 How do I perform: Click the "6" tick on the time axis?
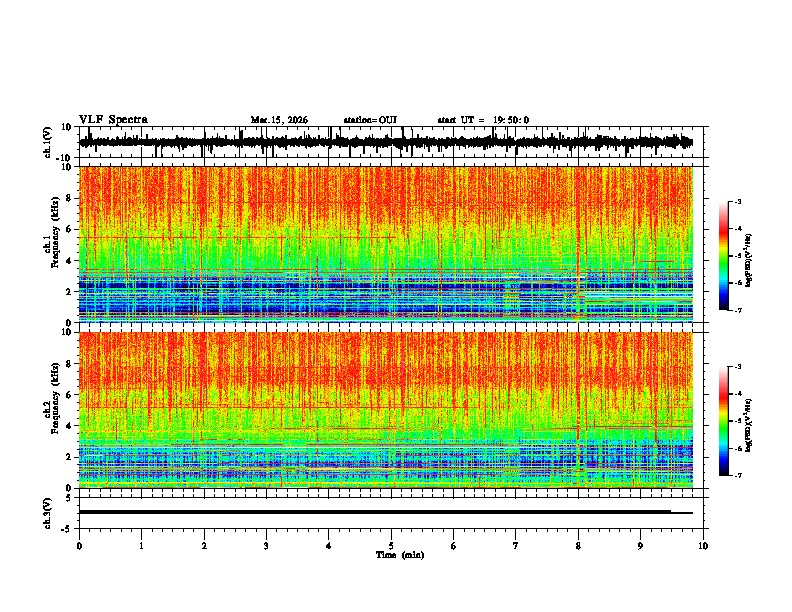click(x=454, y=546)
